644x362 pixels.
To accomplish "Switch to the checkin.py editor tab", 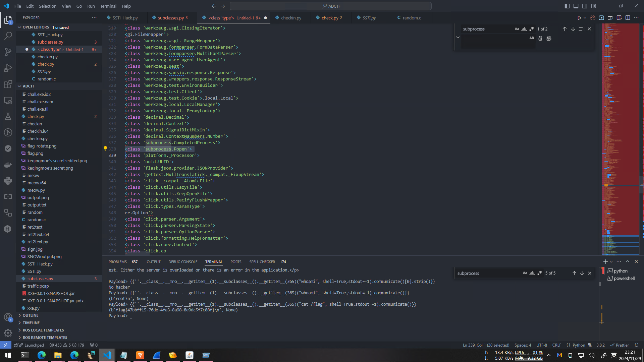I will pos(291,18).
